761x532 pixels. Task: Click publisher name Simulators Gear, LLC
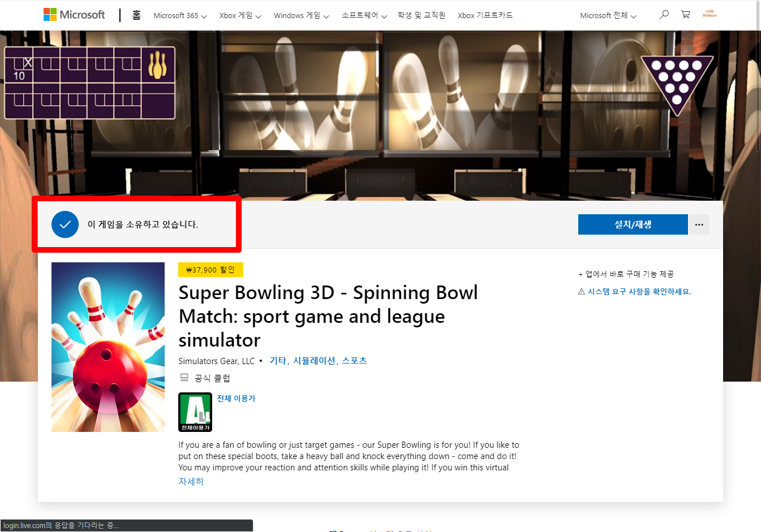click(217, 361)
